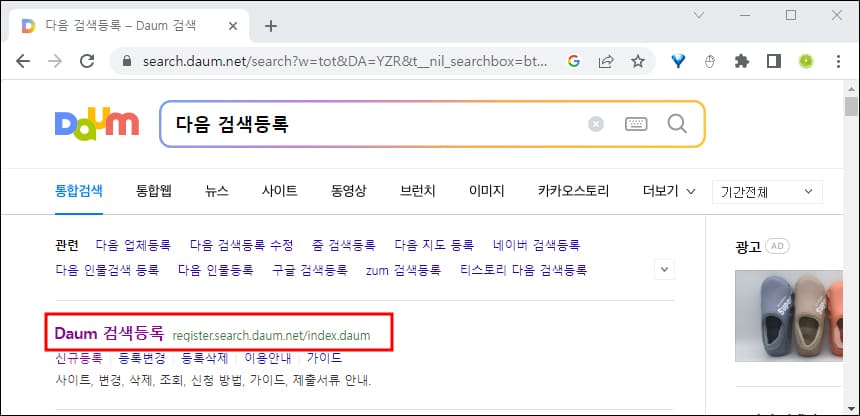Open the Daum 검색등록 result title
Viewport: 860px width, 416px height.
coord(110,333)
